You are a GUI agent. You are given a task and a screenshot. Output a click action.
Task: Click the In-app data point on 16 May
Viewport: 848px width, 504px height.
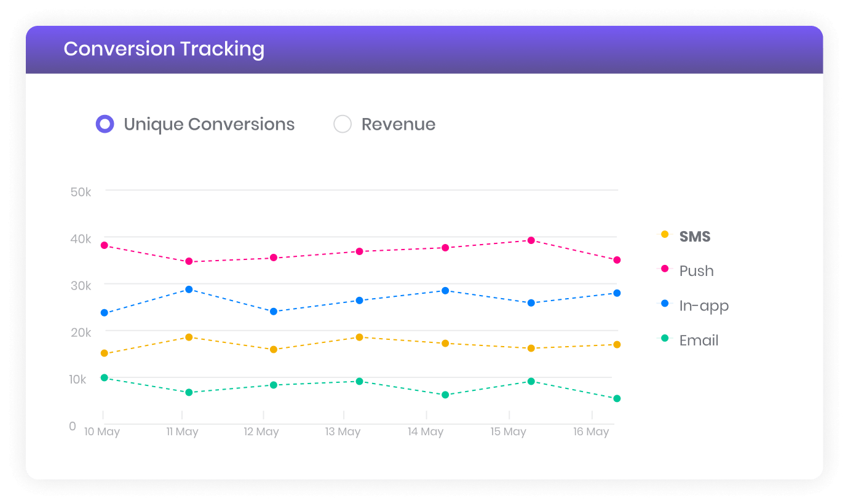tap(617, 293)
